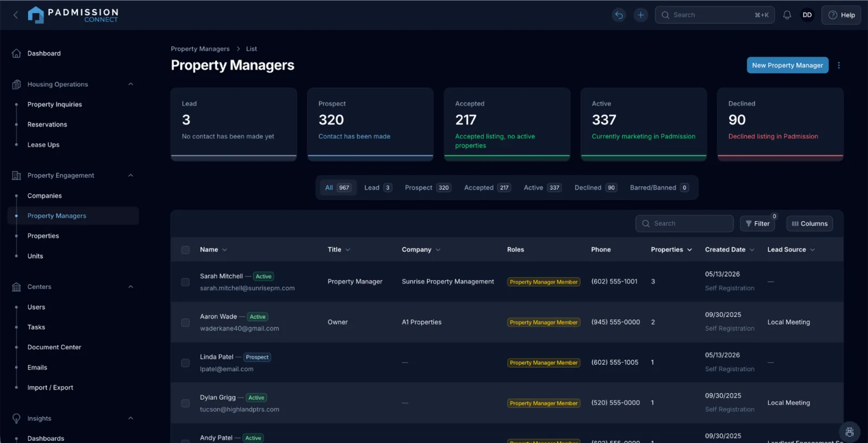
Task: Select the Active 337 tab
Action: click(x=542, y=188)
